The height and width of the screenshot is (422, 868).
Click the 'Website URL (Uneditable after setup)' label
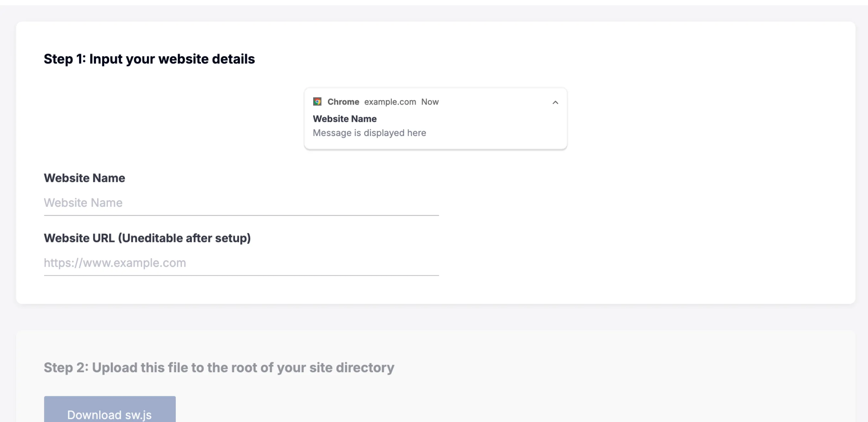pos(147,238)
